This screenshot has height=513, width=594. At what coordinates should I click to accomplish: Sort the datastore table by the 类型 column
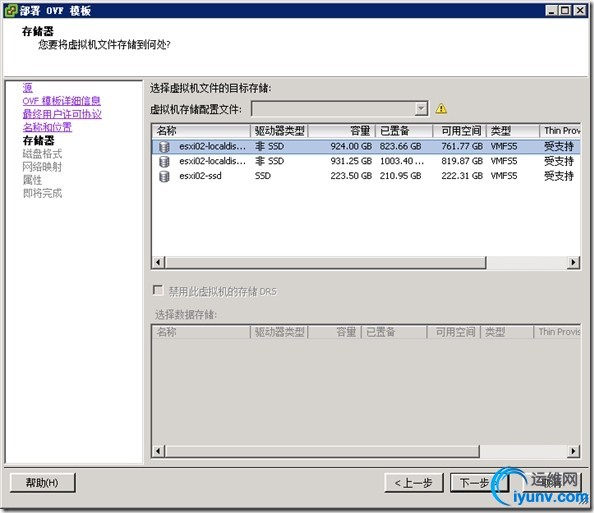(513, 131)
